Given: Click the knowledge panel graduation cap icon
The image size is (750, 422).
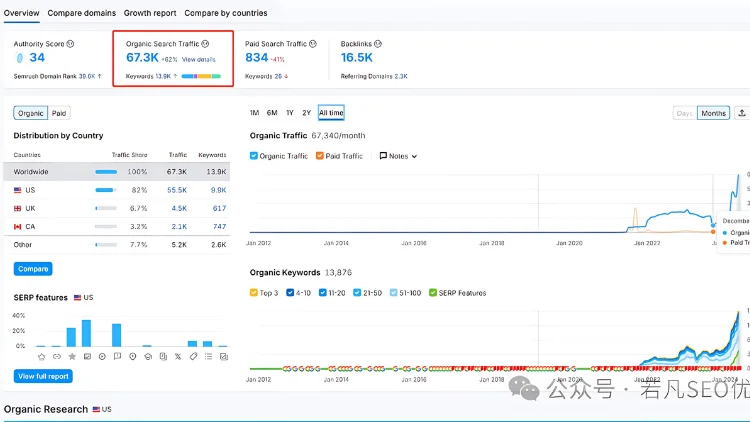Looking at the screenshot, I should 148,356.
